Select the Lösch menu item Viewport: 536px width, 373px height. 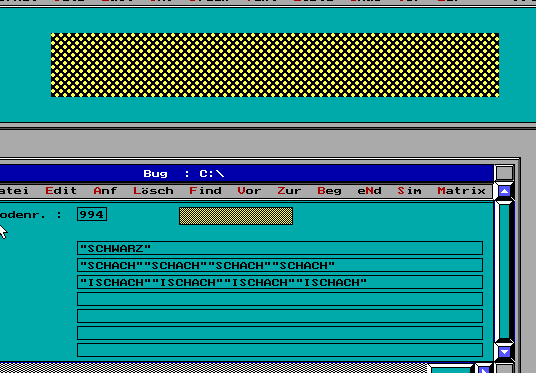(x=153, y=191)
